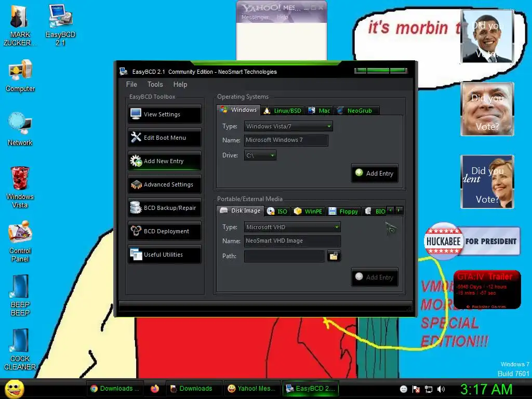Switch to the Windows tab
This screenshot has width=532, height=399.
click(238, 110)
